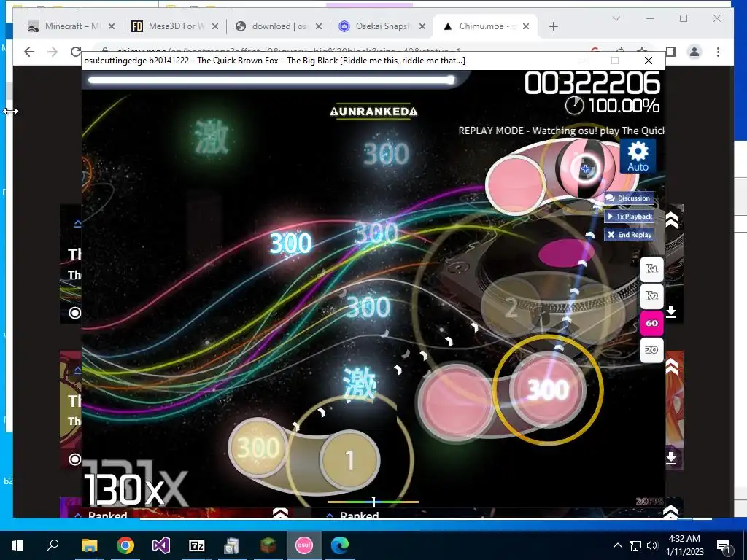Viewport: 747px width, 560px height.
Task: Open Chrome three-dot menu
Action: 718,52
